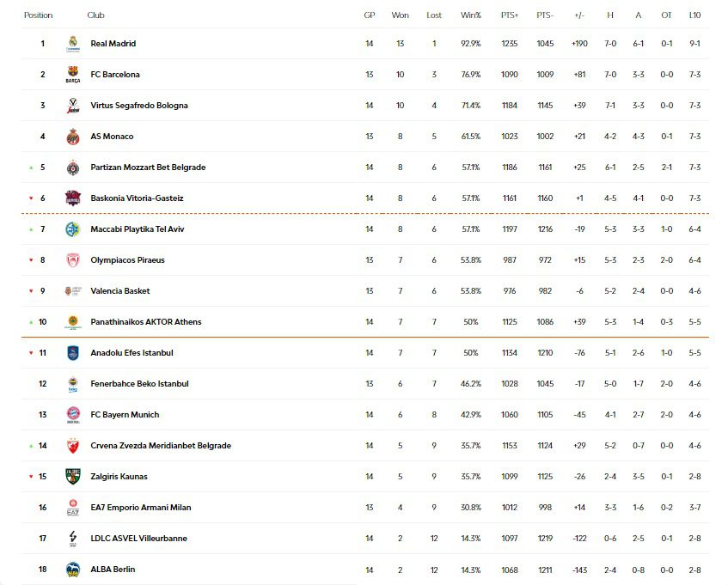Click the Maccabi Playtika Tel Aviv logo

tap(73, 229)
